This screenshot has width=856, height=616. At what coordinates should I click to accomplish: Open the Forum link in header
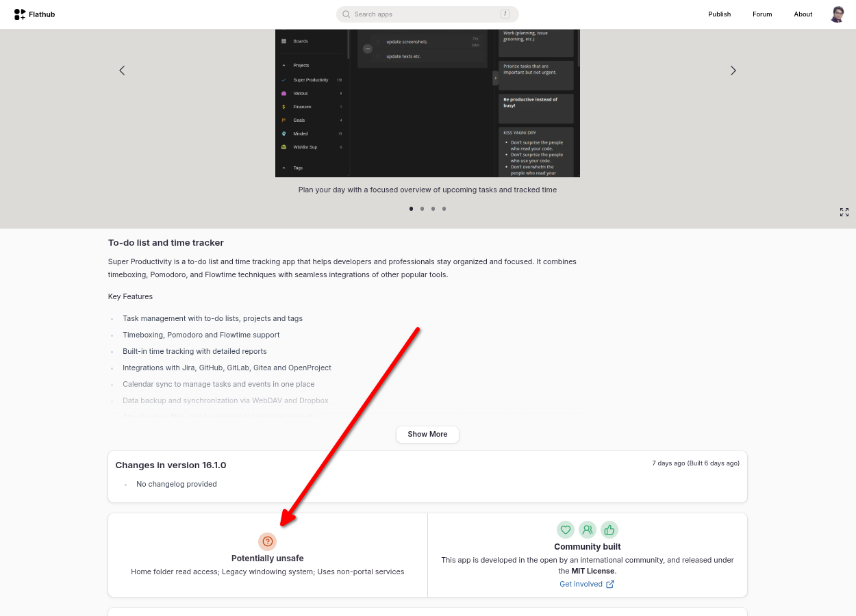click(762, 14)
